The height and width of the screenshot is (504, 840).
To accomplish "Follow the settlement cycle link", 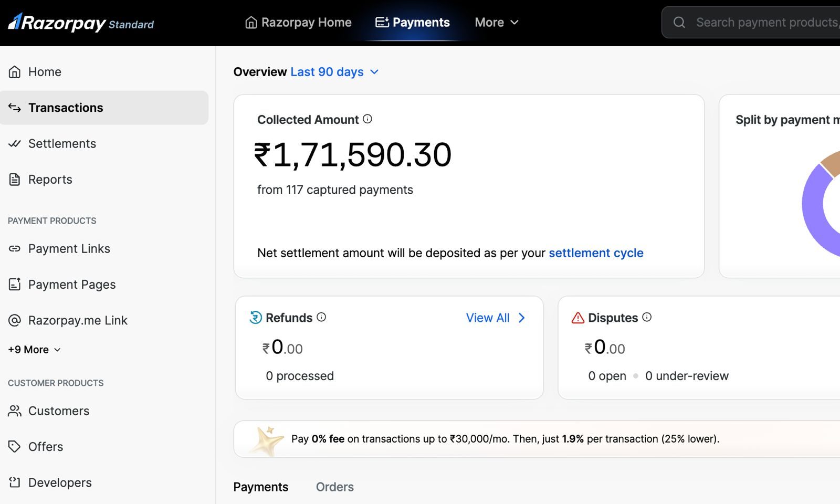I will (x=596, y=253).
